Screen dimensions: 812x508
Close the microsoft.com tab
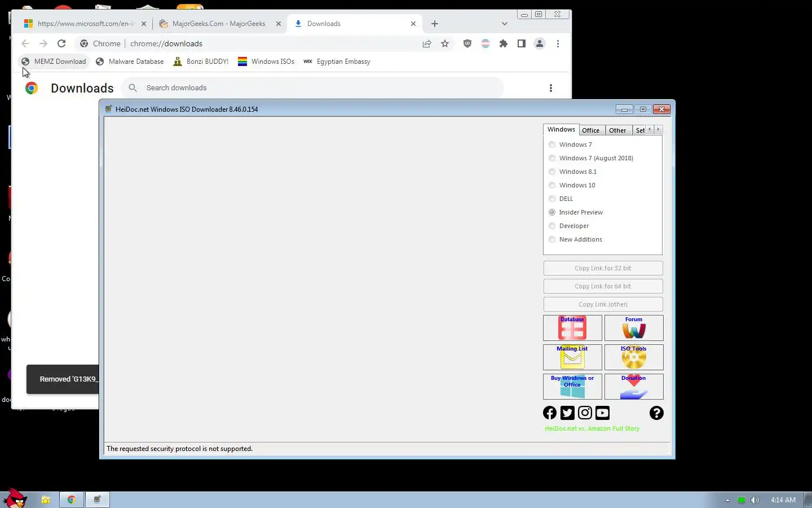pyautogui.click(x=144, y=24)
